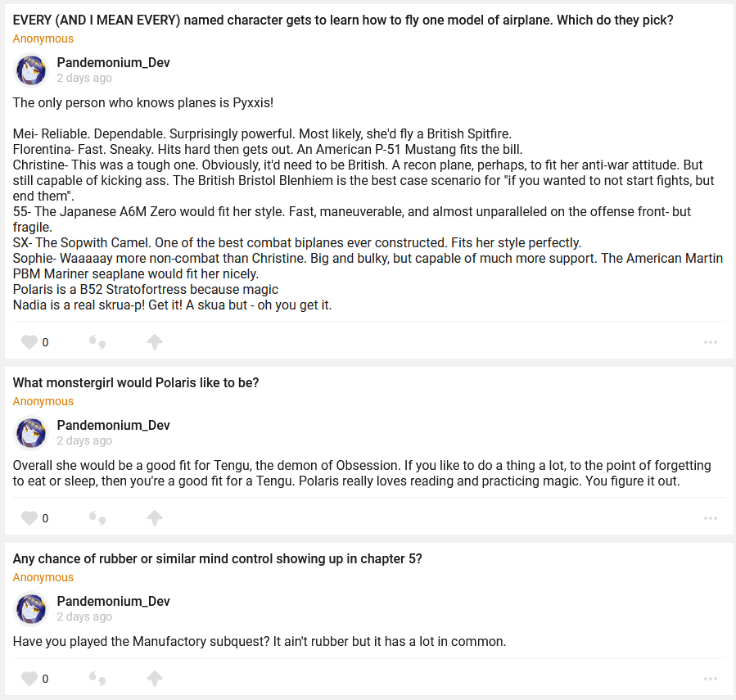Click the Pandemonium_Dev avatar on the rubber question answer
Screen dimensions: 736x700
[32, 609]
